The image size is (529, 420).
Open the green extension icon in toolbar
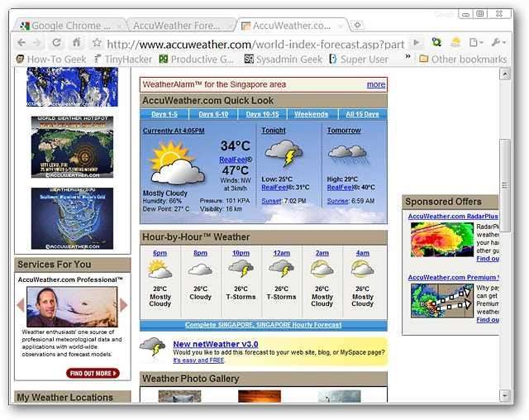click(436, 42)
